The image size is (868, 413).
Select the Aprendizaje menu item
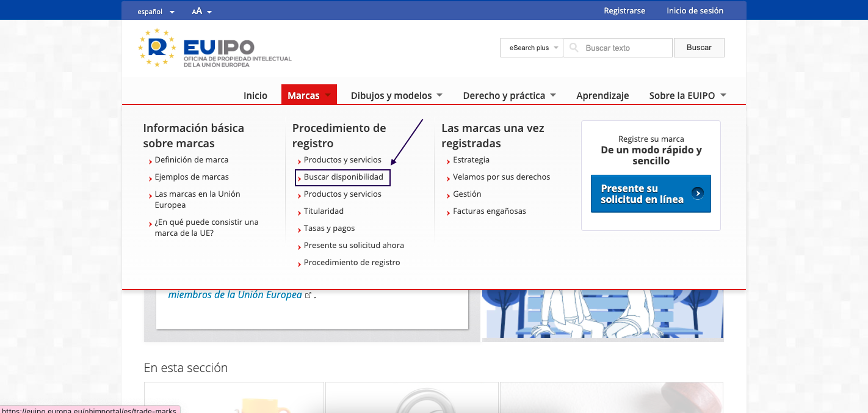pos(602,95)
